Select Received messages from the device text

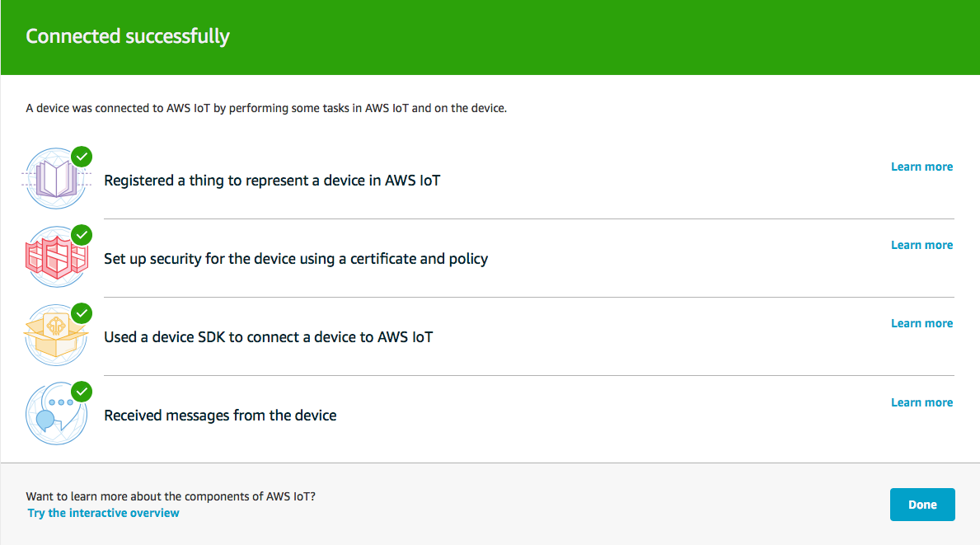point(220,416)
